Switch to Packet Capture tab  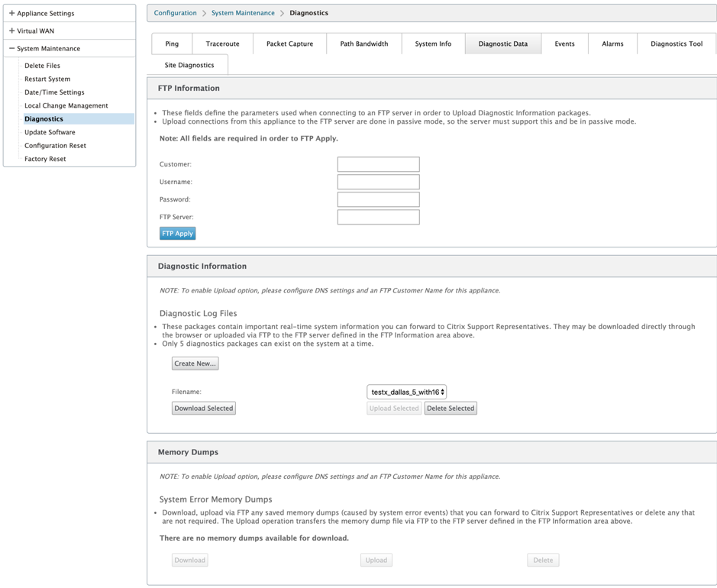tap(290, 44)
